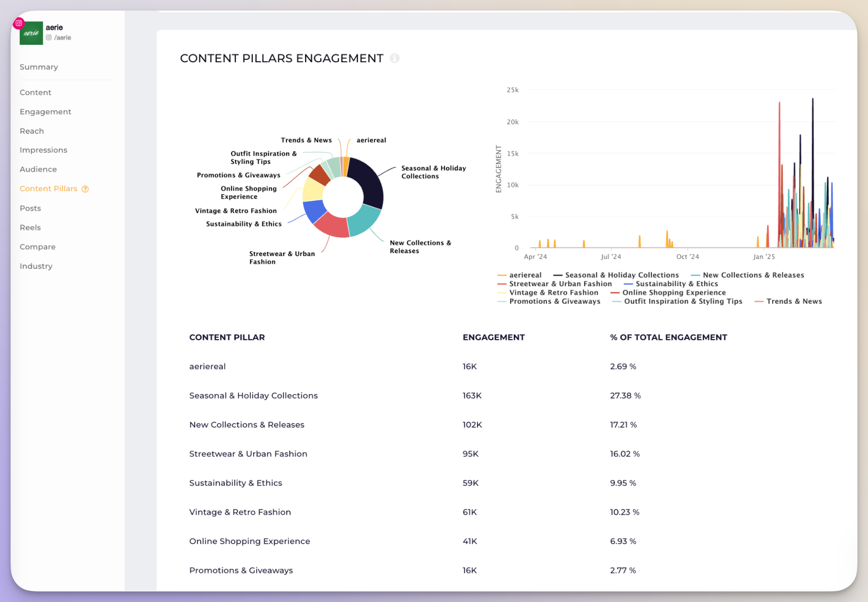Select Impressions in the sidebar
This screenshot has height=602, width=868.
pyautogui.click(x=43, y=150)
